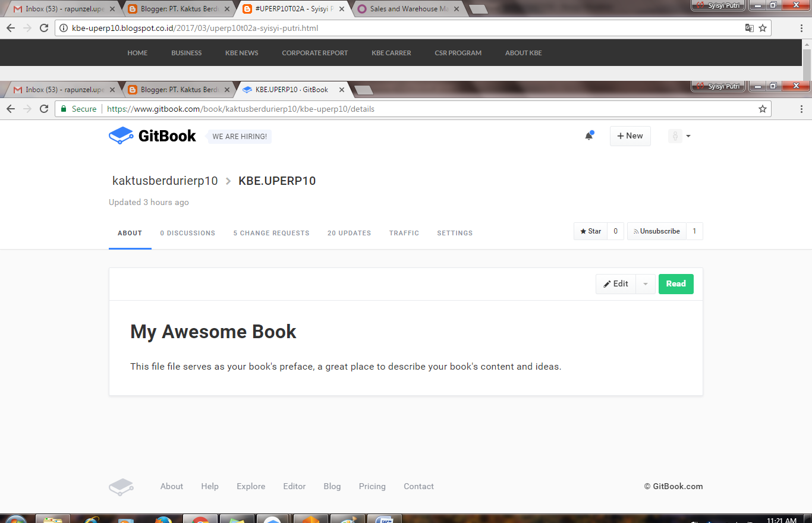Click the GitBook logo in the page header
Screen dimensions: 812x523
coord(152,136)
